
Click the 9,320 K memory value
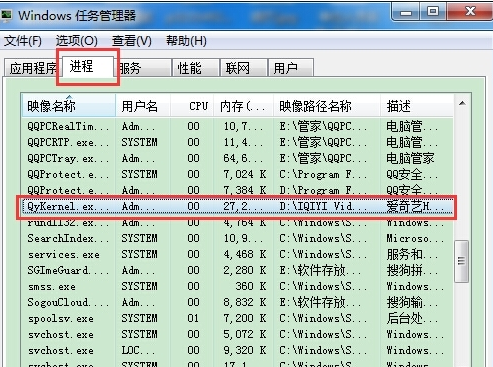(x=245, y=350)
